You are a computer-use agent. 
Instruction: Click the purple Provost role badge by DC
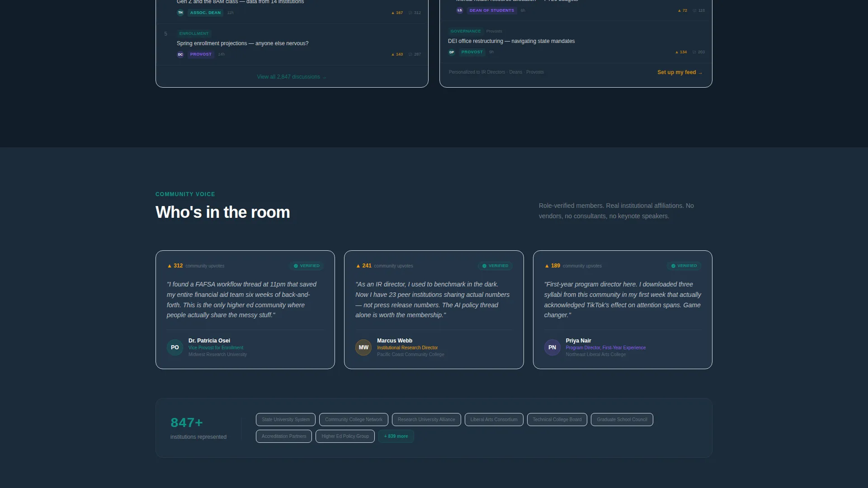(x=201, y=54)
